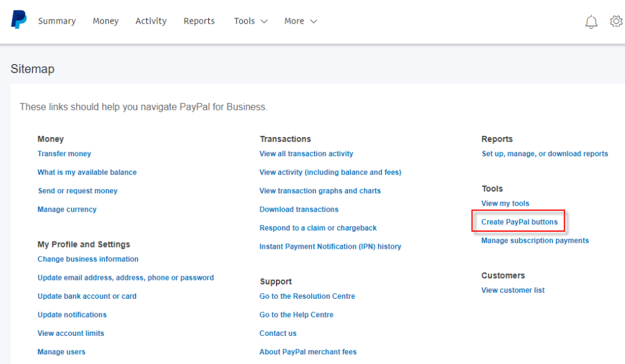Open the Money menu item
Image resolution: width=625 pixels, height=364 pixels.
pos(106,21)
